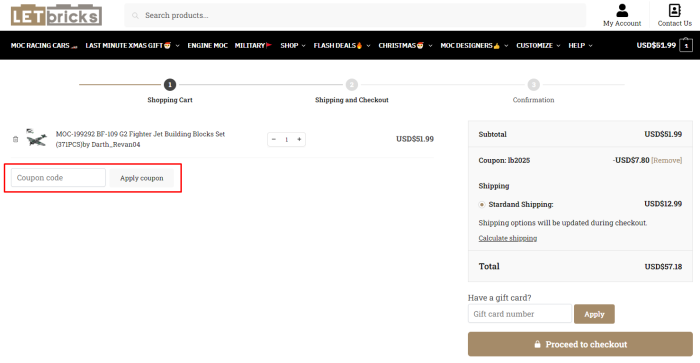
Task: Click the USD$51.99 header cart total
Action: (x=656, y=45)
